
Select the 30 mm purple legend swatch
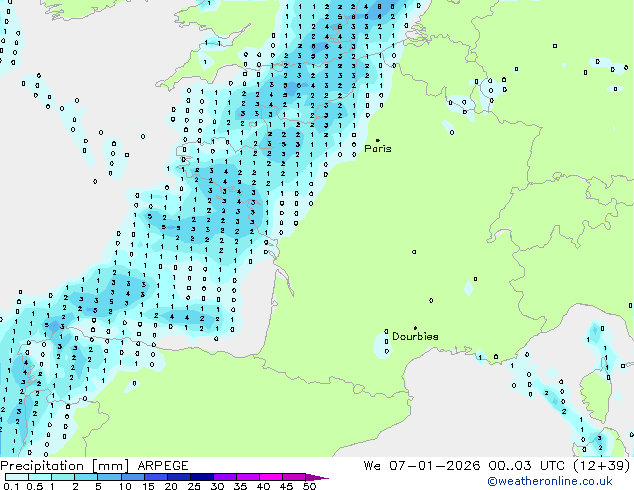tap(225, 477)
